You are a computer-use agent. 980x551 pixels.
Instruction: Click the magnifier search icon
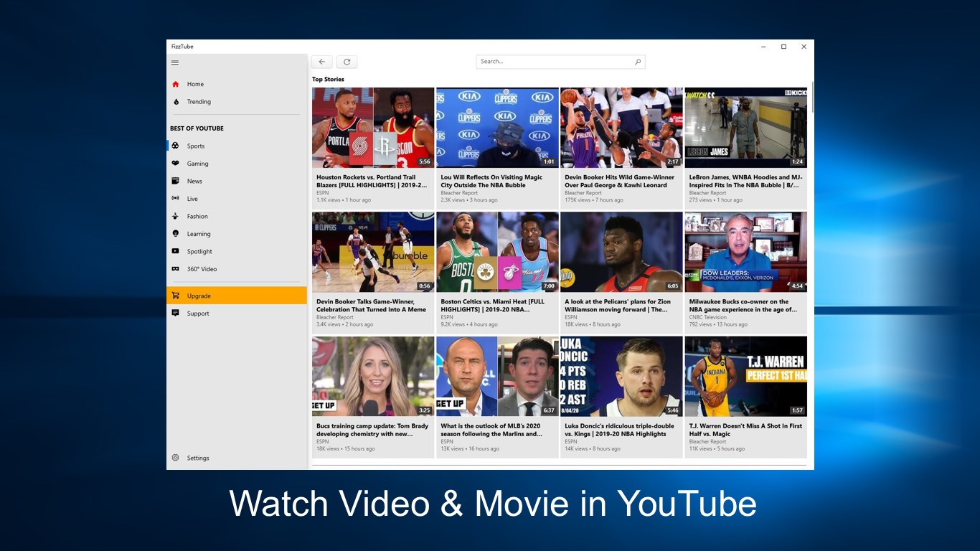coord(638,62)
